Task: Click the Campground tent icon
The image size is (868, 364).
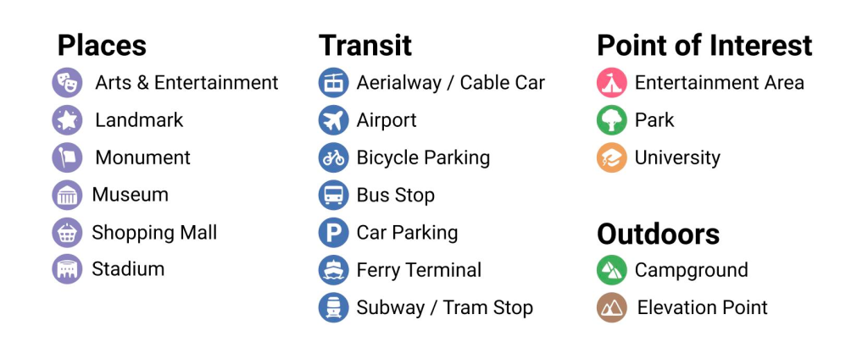Action: [611, 270]
